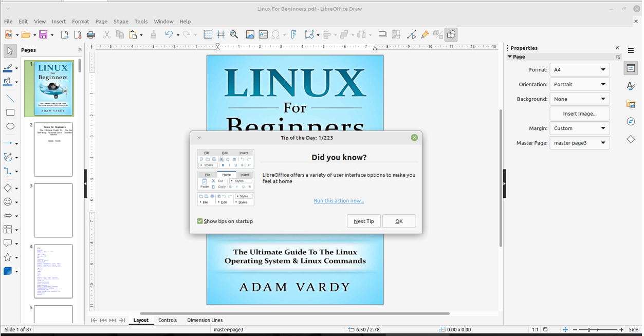Open the sidebar settings hamburger menu

coord(631,50)
